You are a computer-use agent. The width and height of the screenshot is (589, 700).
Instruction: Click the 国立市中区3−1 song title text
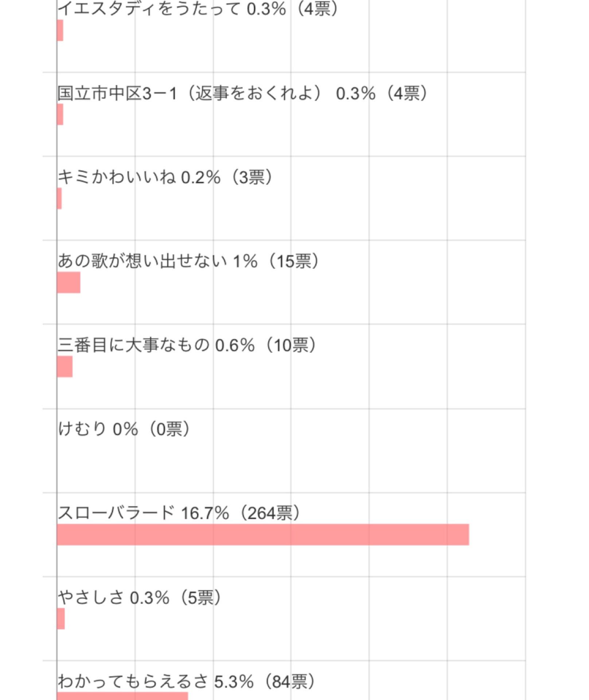(117, 93)
